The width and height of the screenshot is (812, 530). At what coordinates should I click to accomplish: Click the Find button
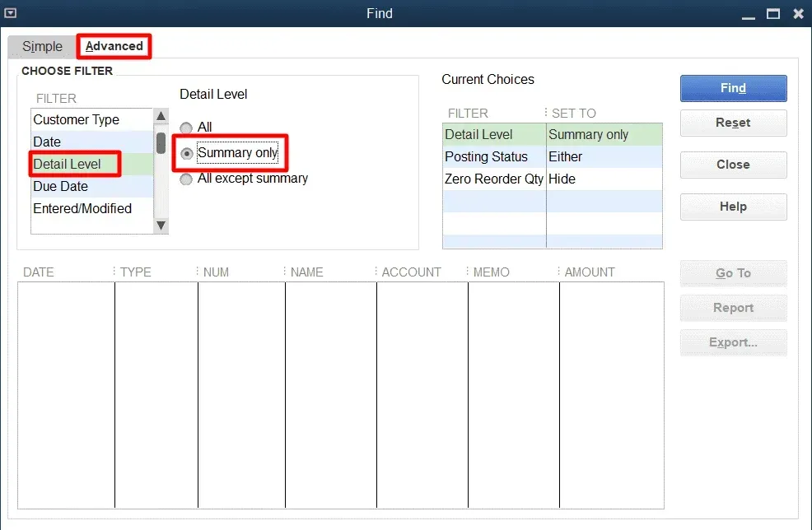pyautogui.click(x=733, y=88)
